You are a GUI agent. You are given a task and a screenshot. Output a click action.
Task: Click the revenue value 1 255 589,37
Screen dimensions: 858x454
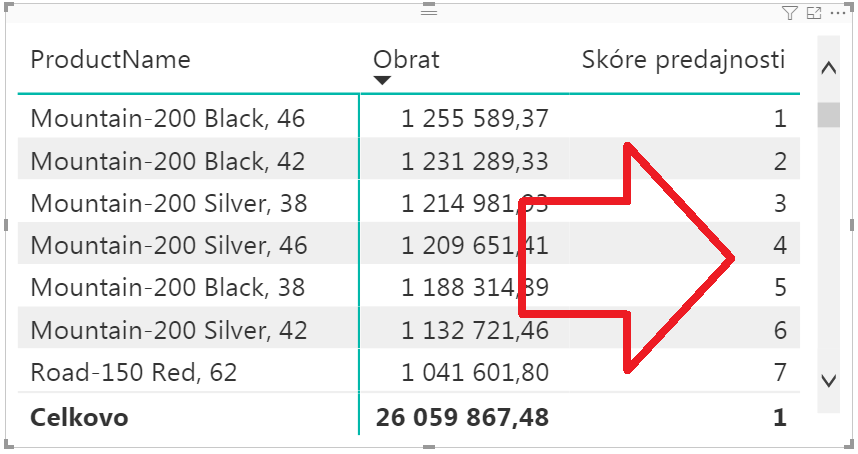coord(475,118)
